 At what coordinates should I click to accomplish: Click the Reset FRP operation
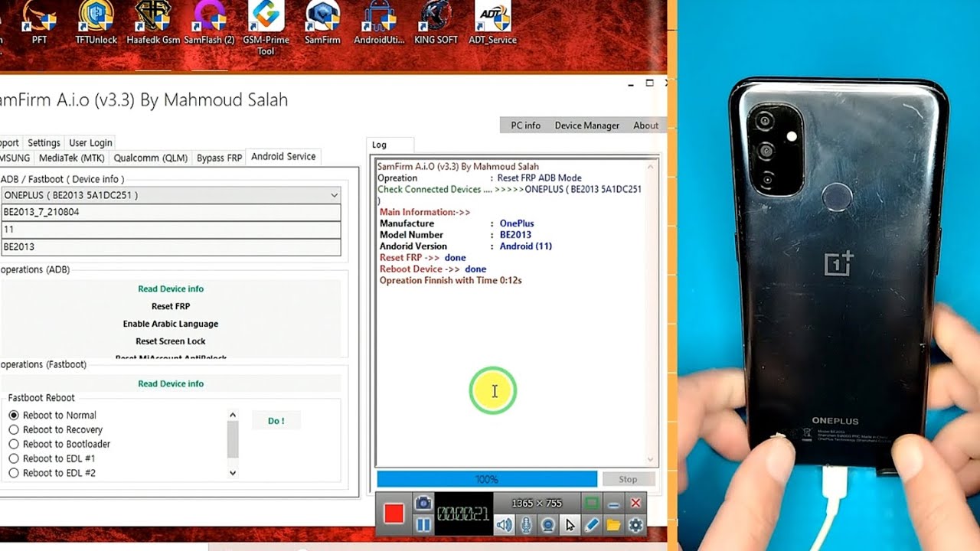pyautogui.click(x=171, y=306)
